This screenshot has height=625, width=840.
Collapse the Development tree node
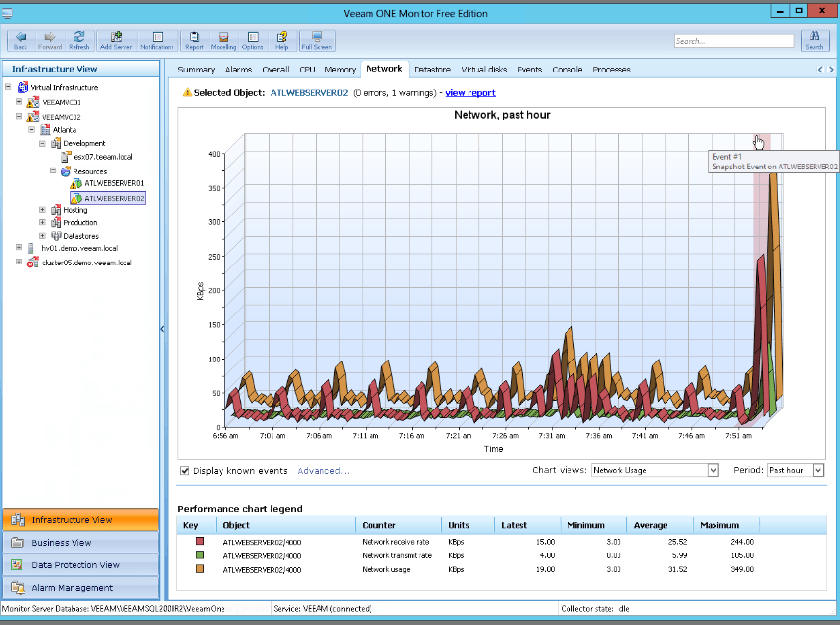tap(42, 144)
